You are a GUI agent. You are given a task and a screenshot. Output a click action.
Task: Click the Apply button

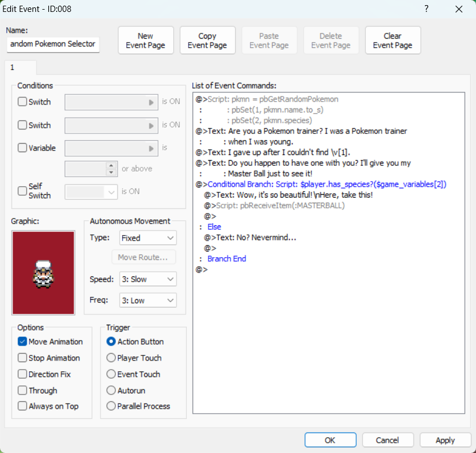445,440
